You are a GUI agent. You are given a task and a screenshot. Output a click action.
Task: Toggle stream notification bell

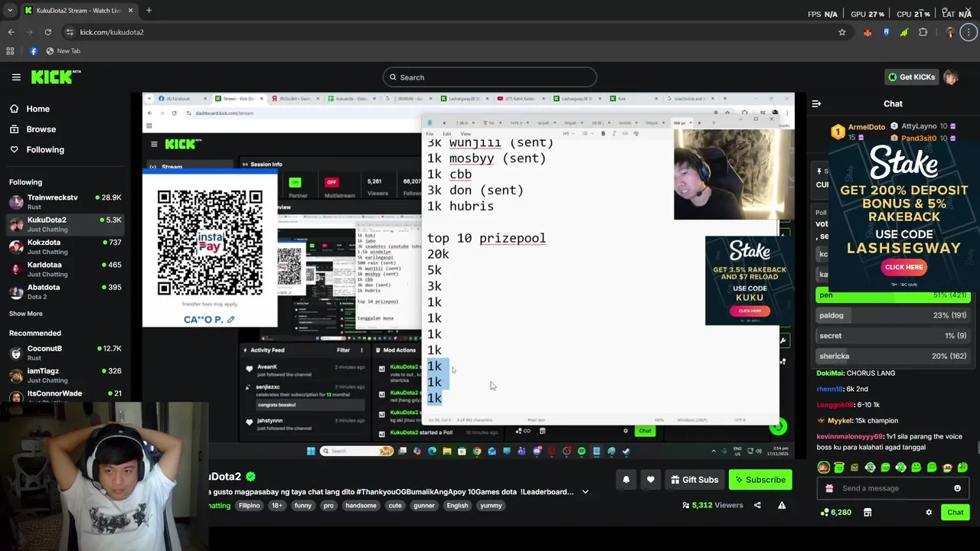click(x=626, y=480)
